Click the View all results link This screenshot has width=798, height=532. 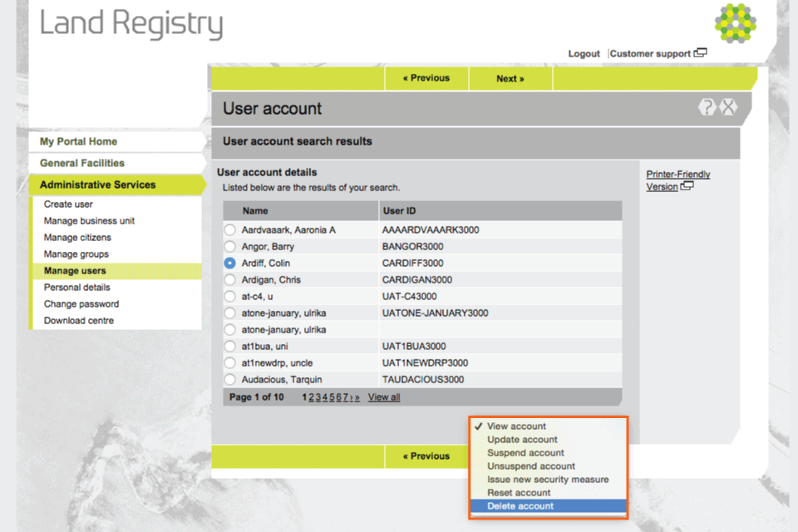384,397
